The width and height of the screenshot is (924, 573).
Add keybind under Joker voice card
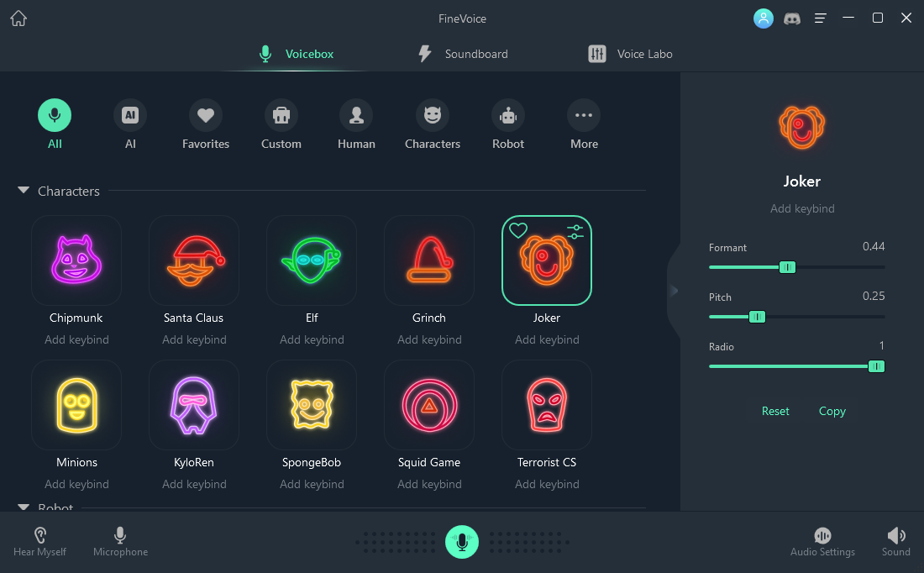(547, 339)
